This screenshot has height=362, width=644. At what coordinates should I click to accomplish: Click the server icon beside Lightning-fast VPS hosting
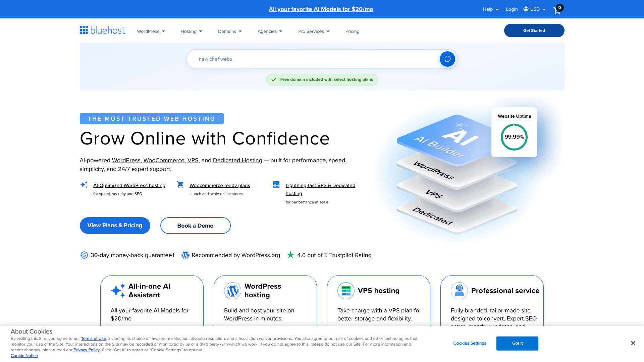coord(276,184)
